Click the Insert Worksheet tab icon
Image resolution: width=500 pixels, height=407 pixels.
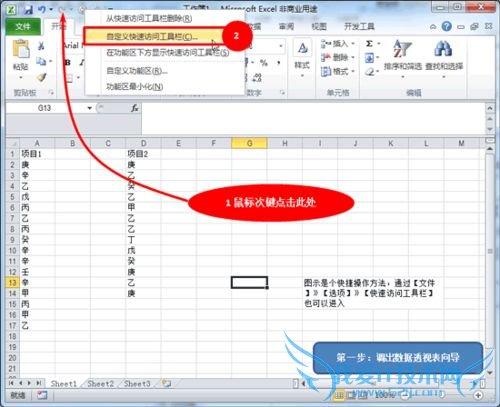(166, 383)
